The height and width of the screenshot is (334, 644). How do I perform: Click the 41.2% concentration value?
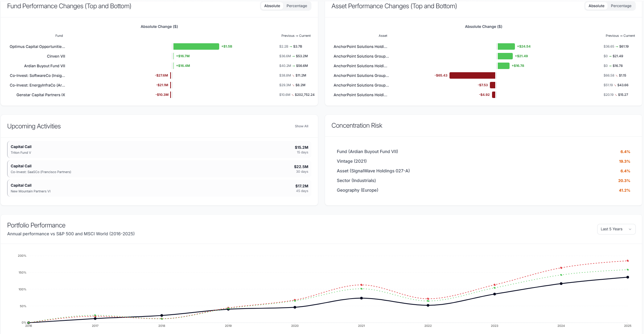625,190
